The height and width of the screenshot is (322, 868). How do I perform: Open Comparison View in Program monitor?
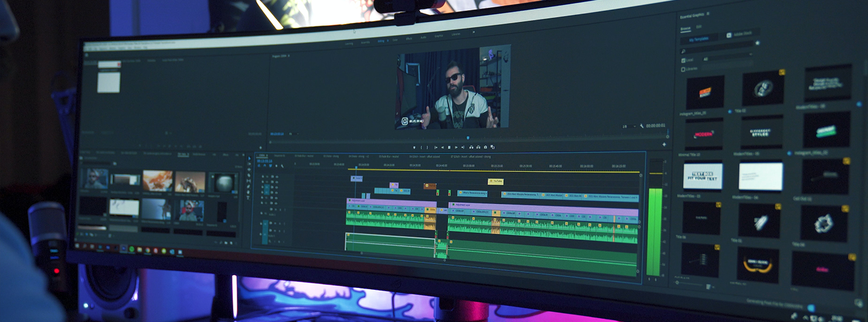492,148
